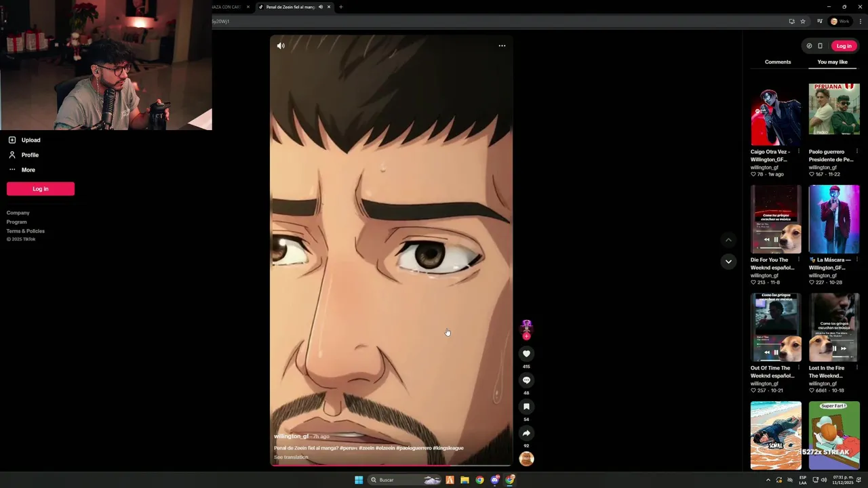Open Out Of Time The Weeknd thumbnail
Image resolution: width=868 pixels, height=488 pixels.
776,327
